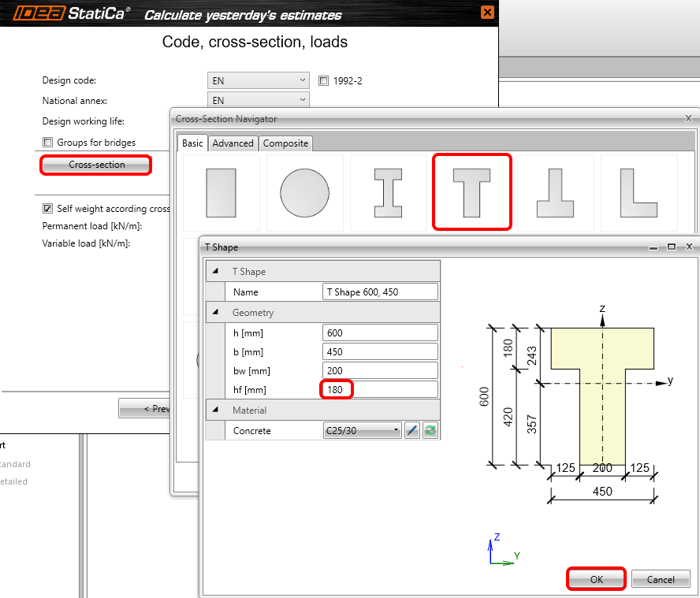
Task: Open the Design code dropdown
Action: (258, 80)
